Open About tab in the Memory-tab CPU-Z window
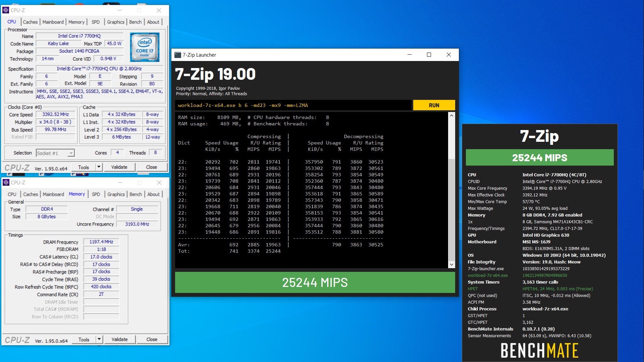Screen dimensions: 644x362 [154, 194]
